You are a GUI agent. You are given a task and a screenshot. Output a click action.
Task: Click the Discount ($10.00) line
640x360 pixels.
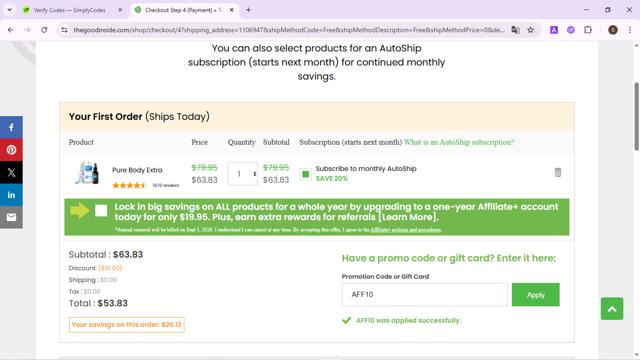pyautogui.click(x=95, y=268)
